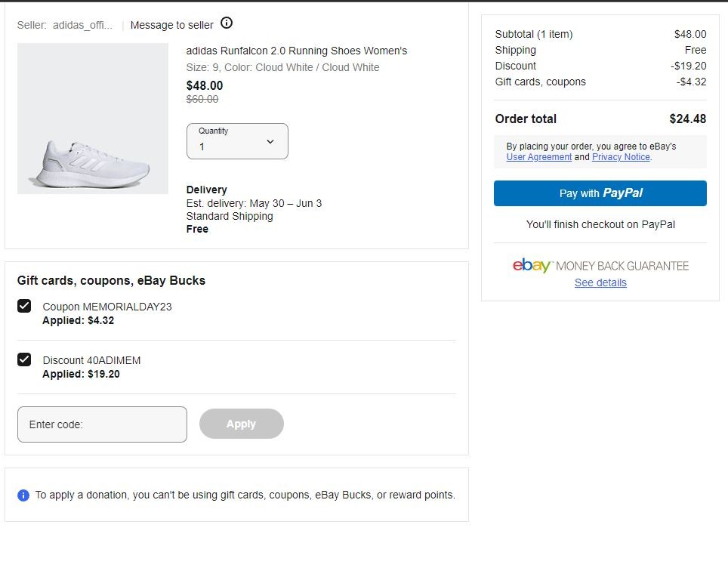
Task: Click the Order total amount $24.48
Action: [x=687, y=119]
